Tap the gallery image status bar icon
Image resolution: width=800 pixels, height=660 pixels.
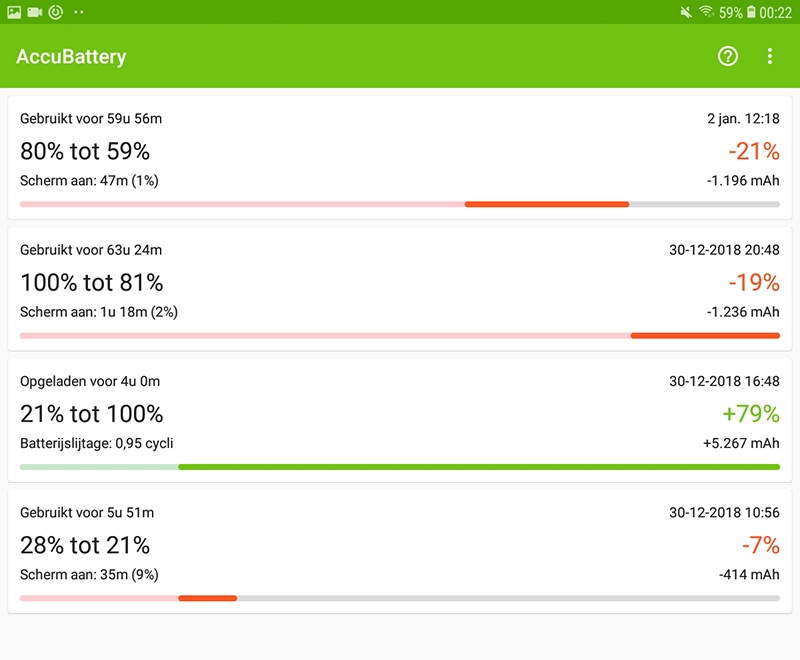14,12
